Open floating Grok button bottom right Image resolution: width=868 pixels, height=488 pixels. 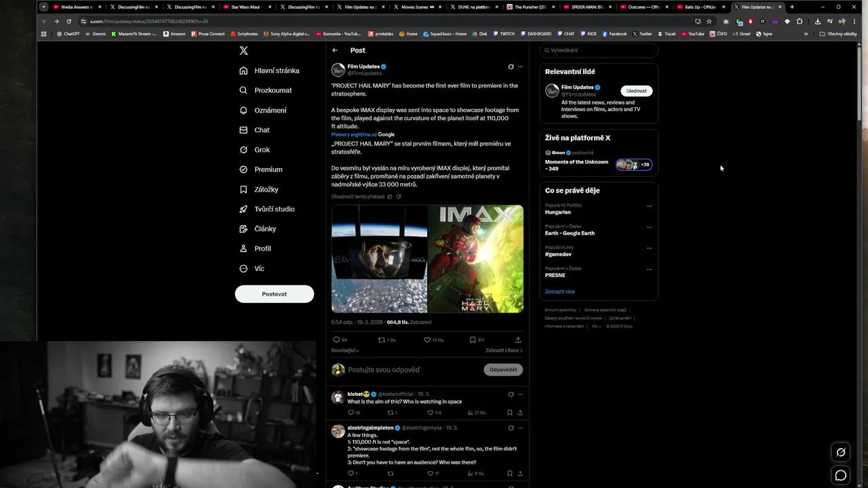pyautogui.click(x=841, y=452)
